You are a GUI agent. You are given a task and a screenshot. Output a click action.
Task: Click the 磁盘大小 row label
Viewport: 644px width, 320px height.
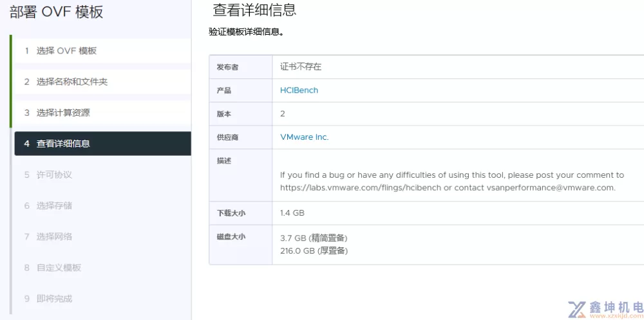click(231, 236)
